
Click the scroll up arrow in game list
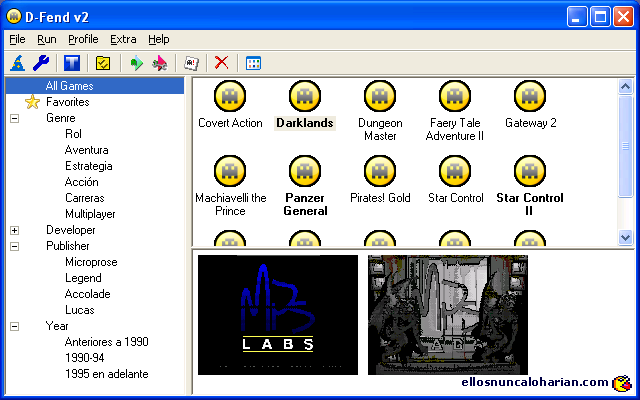tap(625, 87)
